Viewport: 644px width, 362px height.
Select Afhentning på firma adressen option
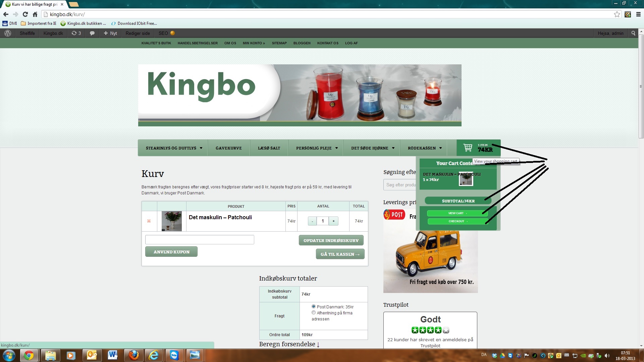click(314, 312)
